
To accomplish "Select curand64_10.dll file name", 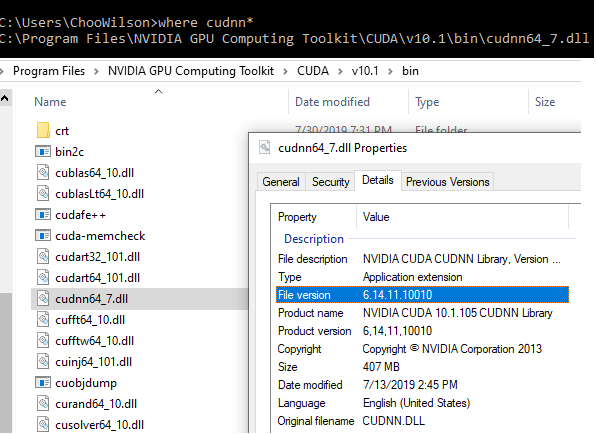I will click(x=96, y=404).
